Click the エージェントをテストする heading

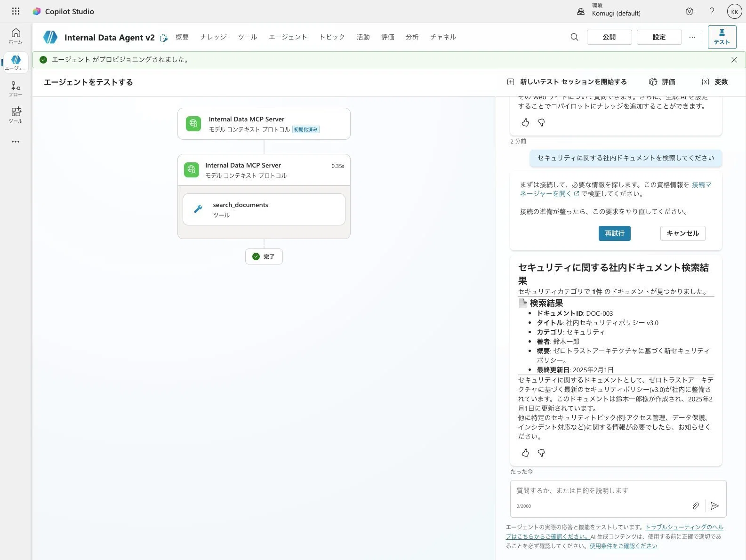pos(88,82)
